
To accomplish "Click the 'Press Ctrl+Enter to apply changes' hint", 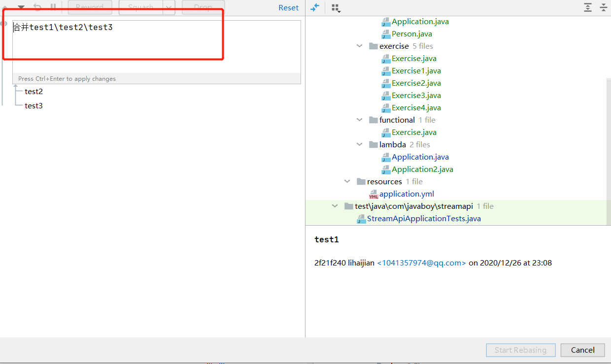I will click(67, 79).
